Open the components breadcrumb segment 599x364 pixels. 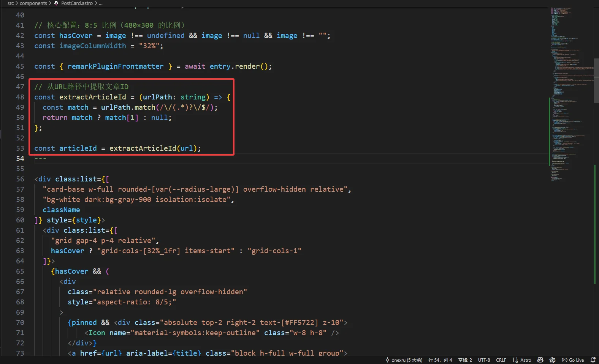[x=33, y=3]
